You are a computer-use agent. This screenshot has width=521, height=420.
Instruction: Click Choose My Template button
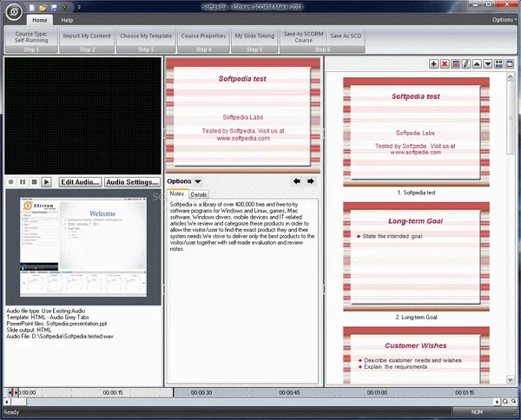click(x=146, y=36)
